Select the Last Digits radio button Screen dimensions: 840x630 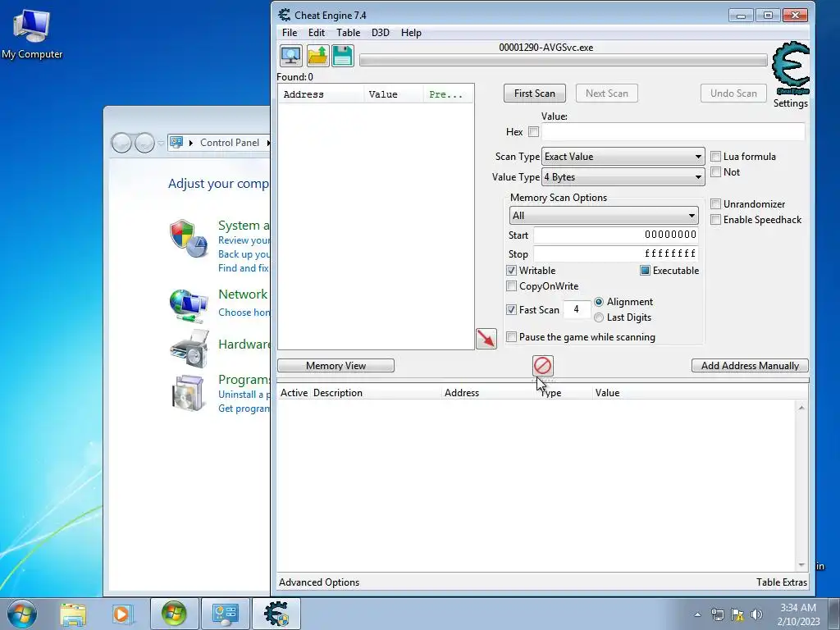[x=599, y=317]
